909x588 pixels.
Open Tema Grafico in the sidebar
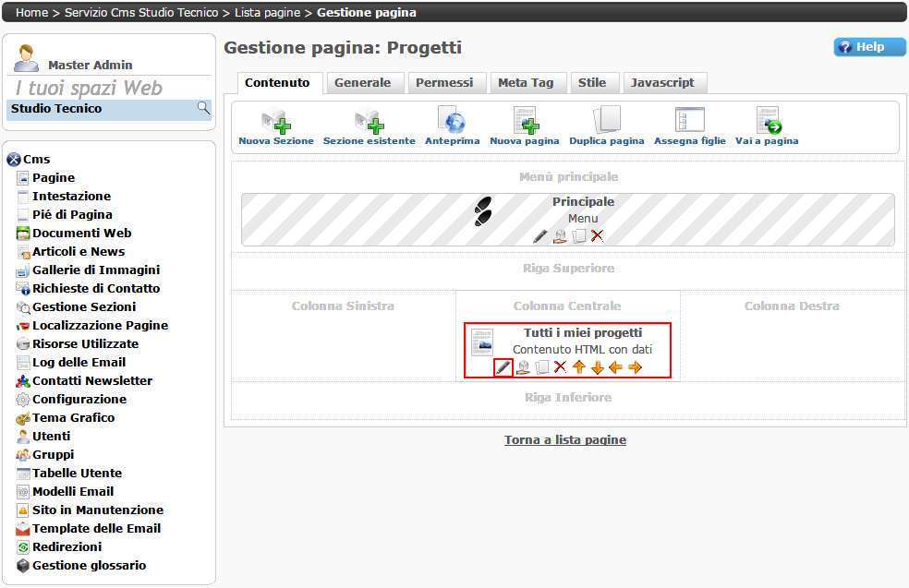click(74, 418)
